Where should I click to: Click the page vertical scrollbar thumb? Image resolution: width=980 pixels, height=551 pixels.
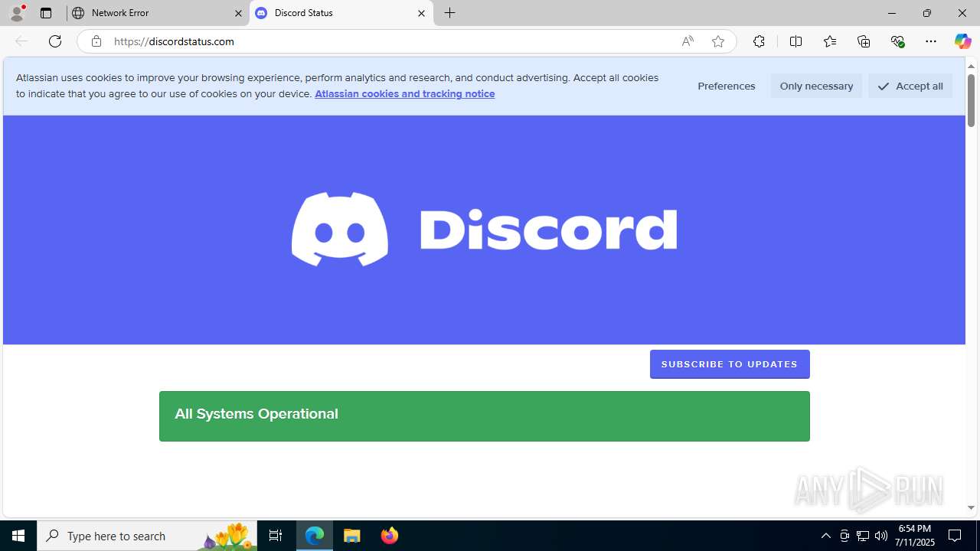click(971, 101)
